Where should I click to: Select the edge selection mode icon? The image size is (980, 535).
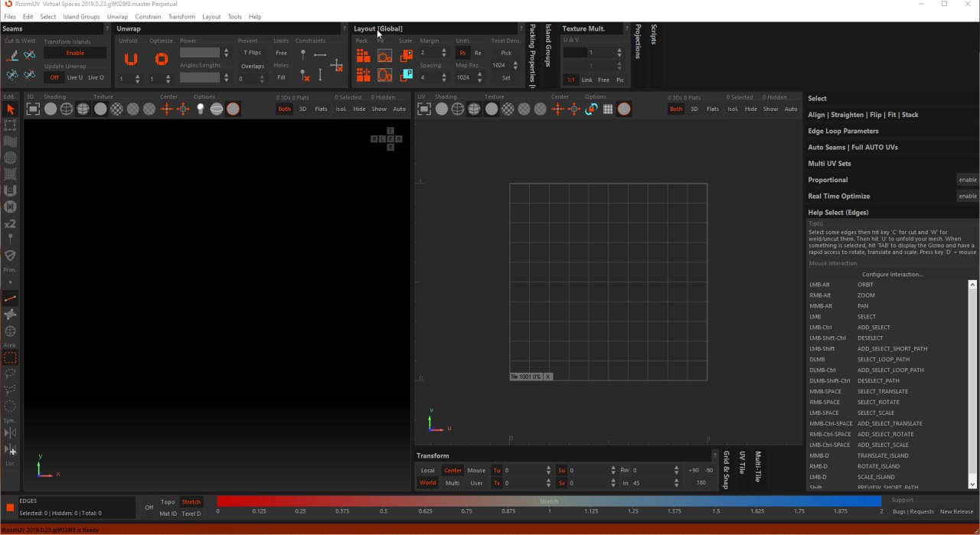click(x=10, y=298)
